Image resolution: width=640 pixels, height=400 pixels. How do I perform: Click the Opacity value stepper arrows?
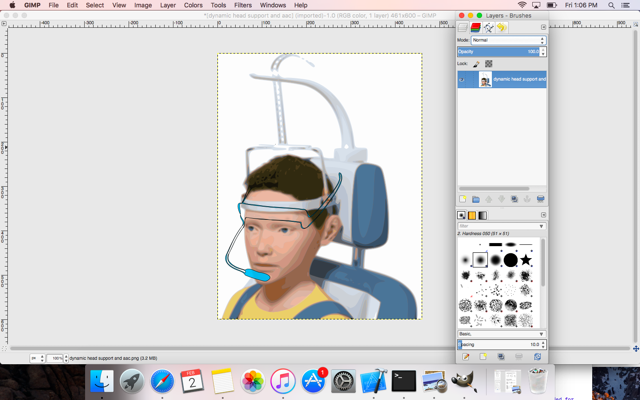point(543,51)
